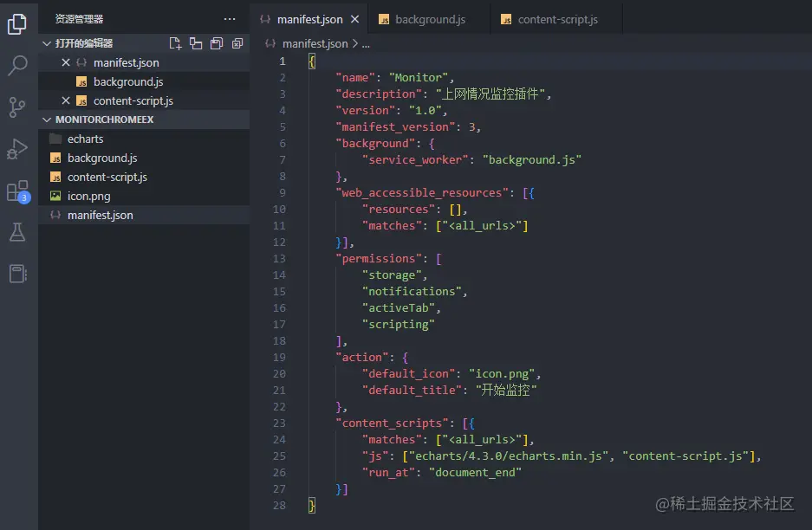The image size is (812, 530).
Task: Open the Testing flask view
Action: click(x=17, y=232)
